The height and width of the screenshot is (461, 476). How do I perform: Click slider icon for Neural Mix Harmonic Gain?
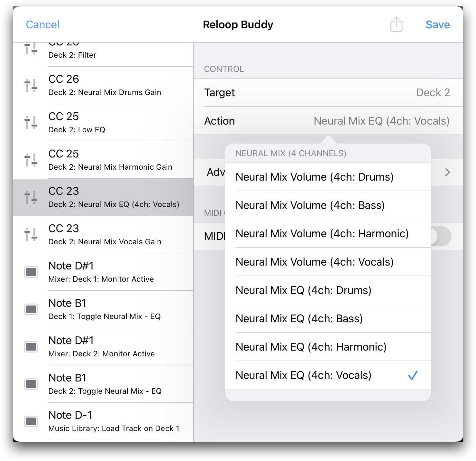click(x=31, y=160)
